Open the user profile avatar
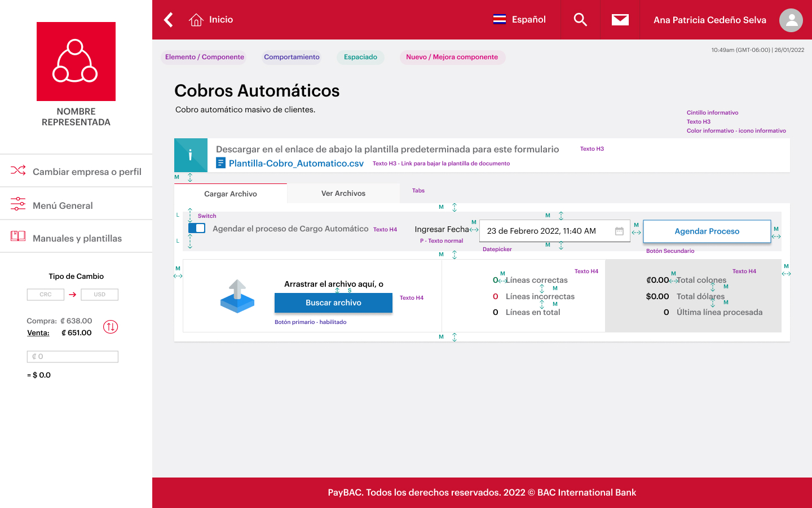812x508 pixels. click(791, 20)
